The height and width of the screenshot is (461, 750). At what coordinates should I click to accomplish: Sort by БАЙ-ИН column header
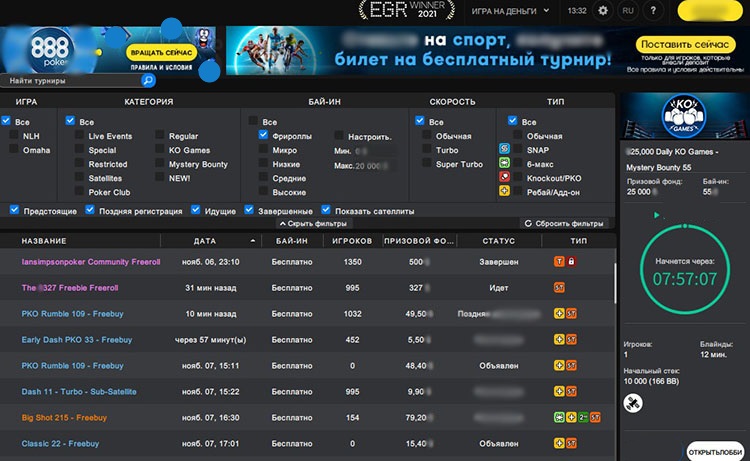pos(292,241)
